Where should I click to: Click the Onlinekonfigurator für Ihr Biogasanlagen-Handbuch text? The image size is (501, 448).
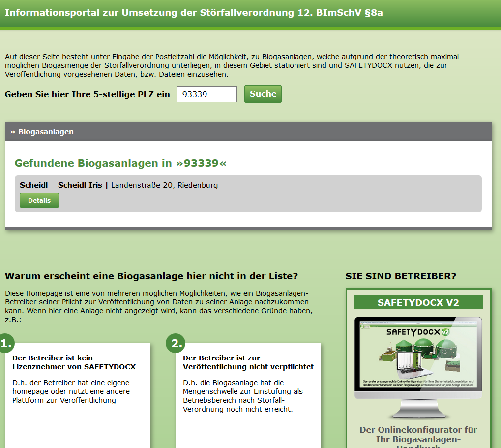point(418,434)
